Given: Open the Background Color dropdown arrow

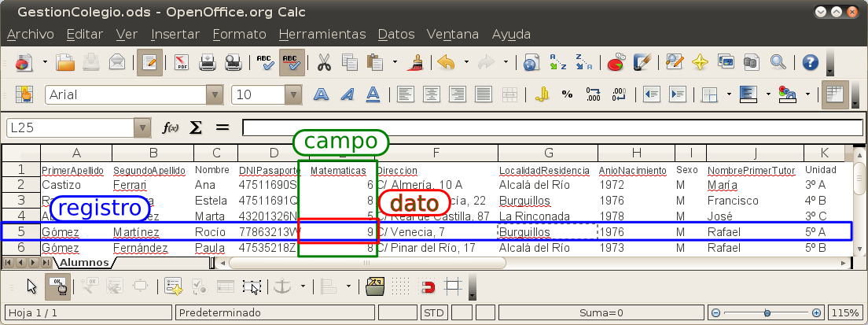Looking at the screenshot, I should (x=768, y=94).
